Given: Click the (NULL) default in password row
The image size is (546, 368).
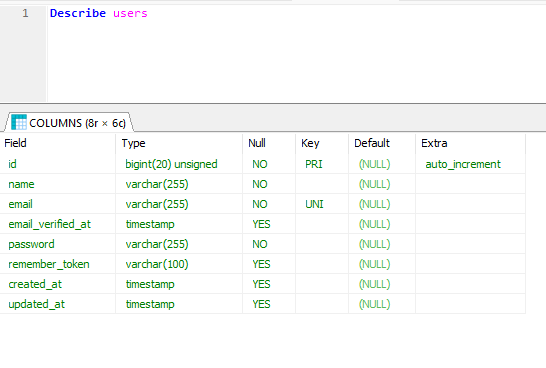Looking at the screenshot, I should coord(382,244).
